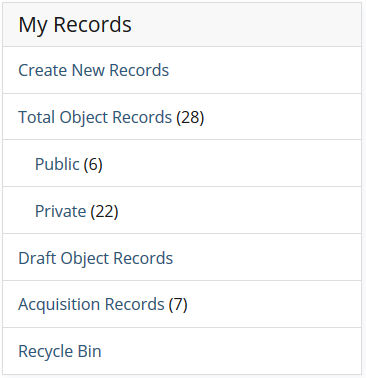Click the word Create in the first row
The height and width of the screenshot is (378, 366).
pos(43,70)
